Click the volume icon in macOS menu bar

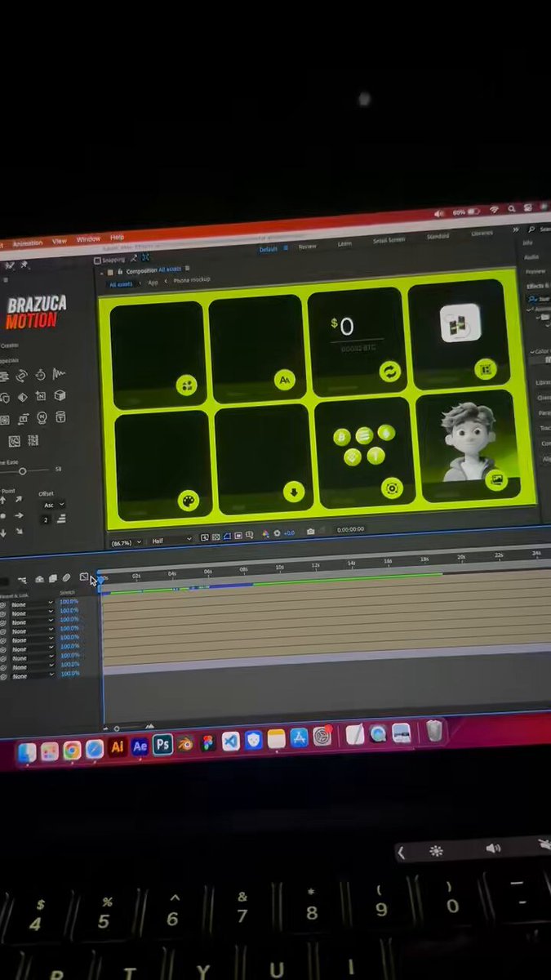pos(439,213)
